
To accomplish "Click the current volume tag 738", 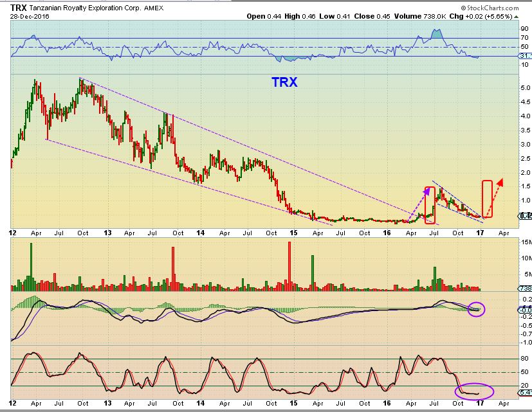I will point(525,289).
